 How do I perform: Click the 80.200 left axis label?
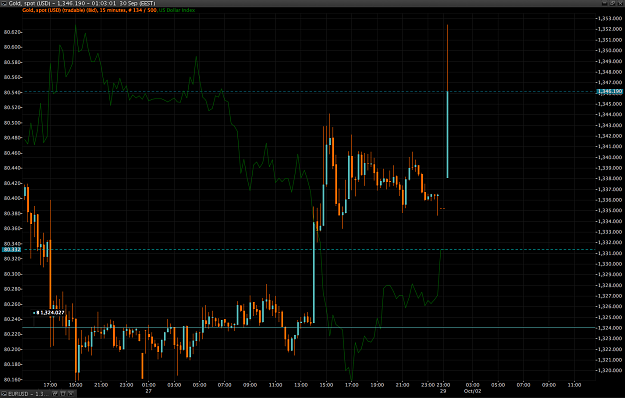pos(12,349)
